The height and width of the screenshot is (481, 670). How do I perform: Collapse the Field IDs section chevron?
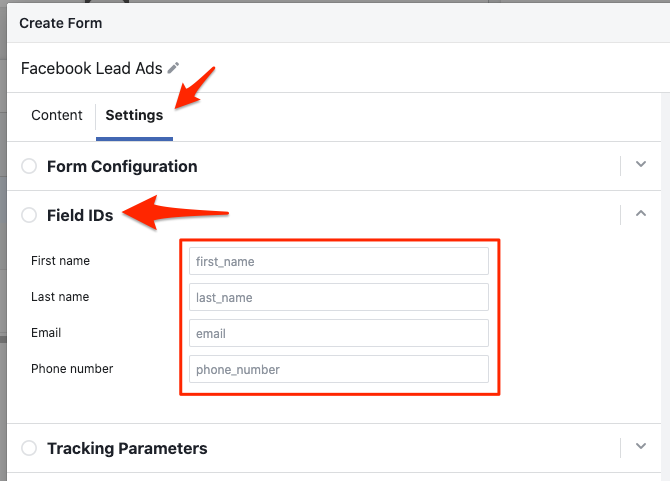tap(642, 213)
